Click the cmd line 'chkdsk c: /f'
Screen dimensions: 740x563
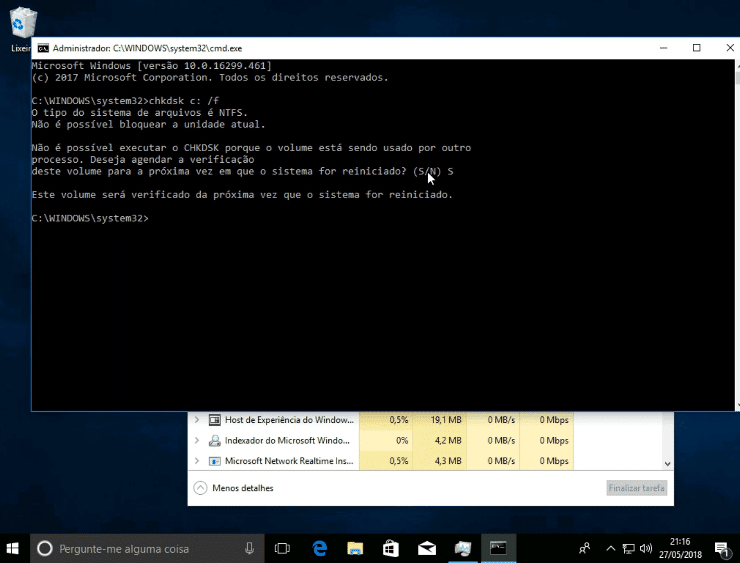click(184, 101)
